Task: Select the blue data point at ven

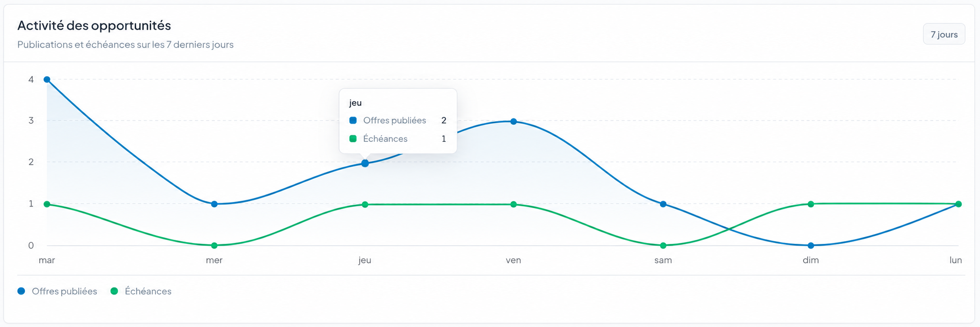Action: click(x=513, y=121)
